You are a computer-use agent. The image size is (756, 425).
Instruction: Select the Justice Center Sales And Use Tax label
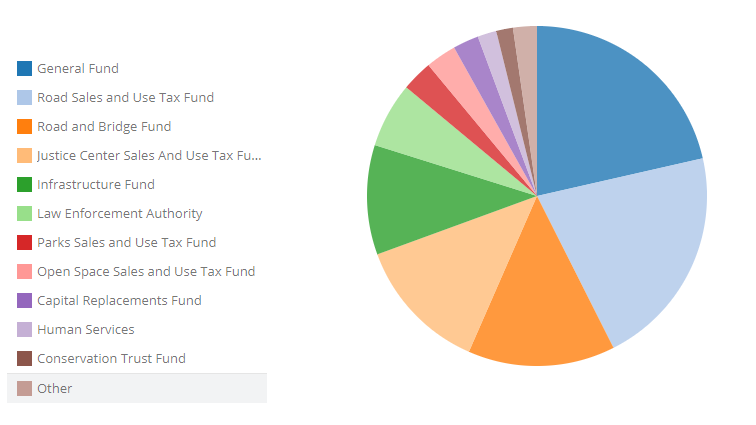click(x=149, y=156)
